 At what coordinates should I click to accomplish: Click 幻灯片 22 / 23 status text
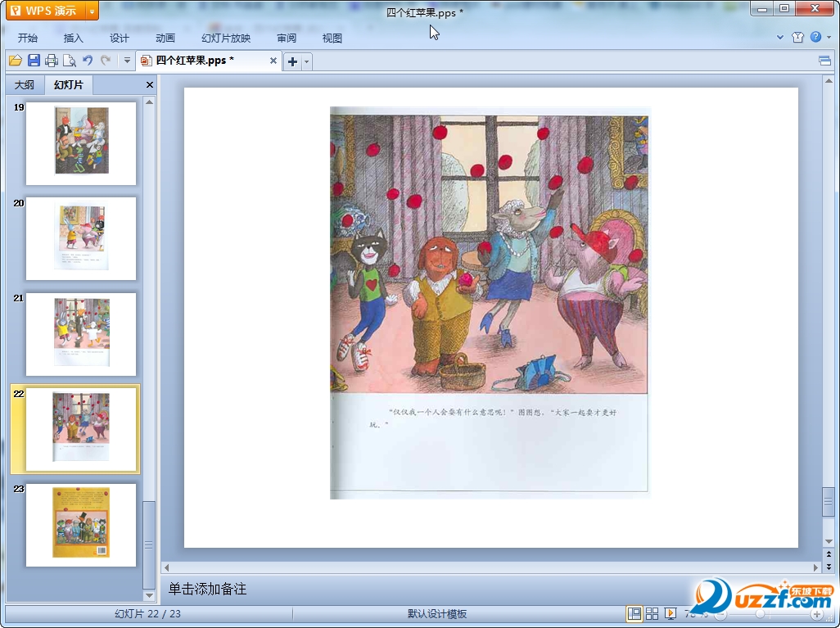(x=148, y=613)
